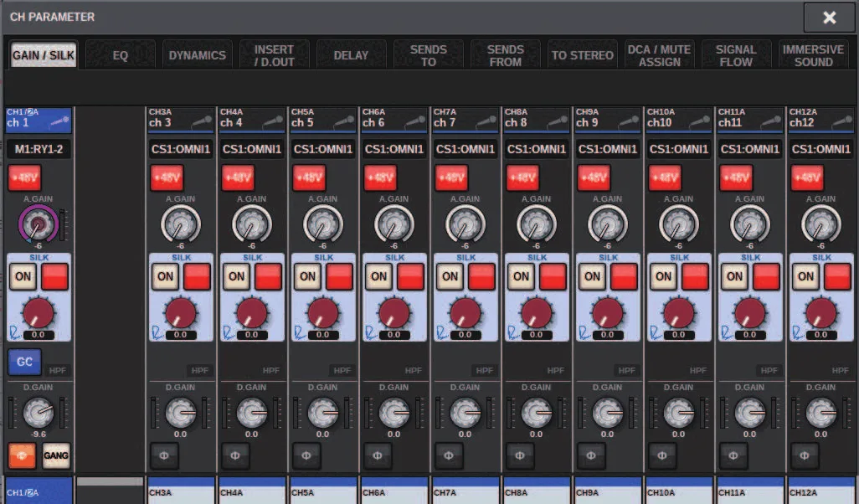Toggle +48V phantom power on ch 6
The image size is (859, 504).
coord(381,177)
